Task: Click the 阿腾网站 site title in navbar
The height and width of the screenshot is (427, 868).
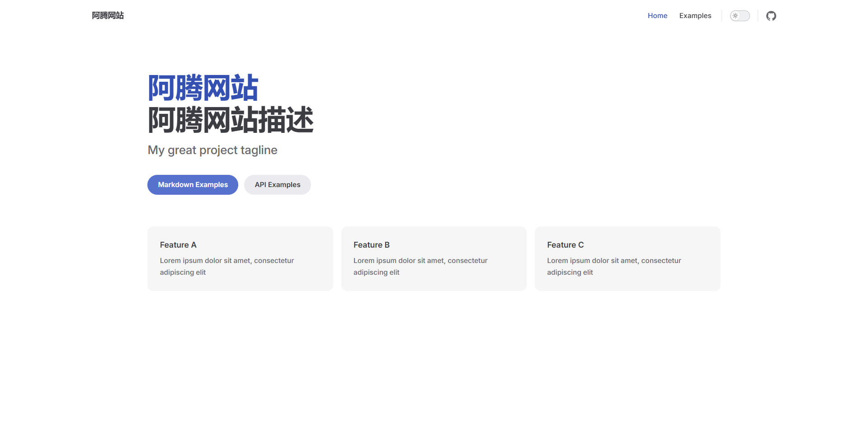Action: coord(108,16)
